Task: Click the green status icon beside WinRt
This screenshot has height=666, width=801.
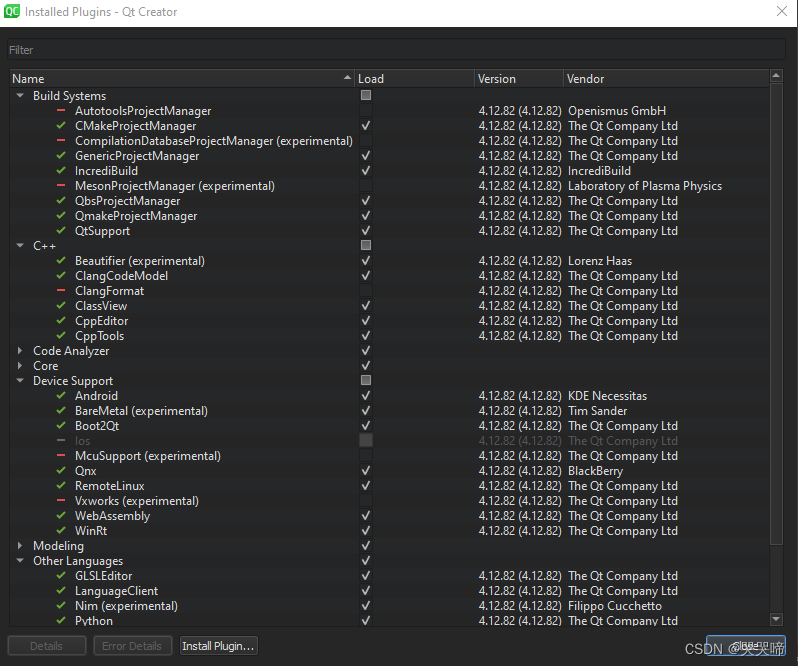Action: coord(61,531)
